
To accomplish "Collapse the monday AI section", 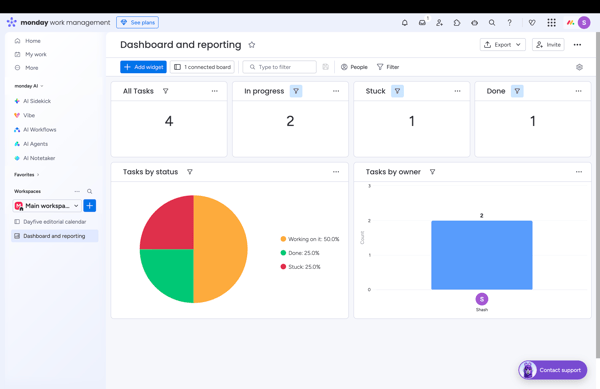I will [29, 86].
